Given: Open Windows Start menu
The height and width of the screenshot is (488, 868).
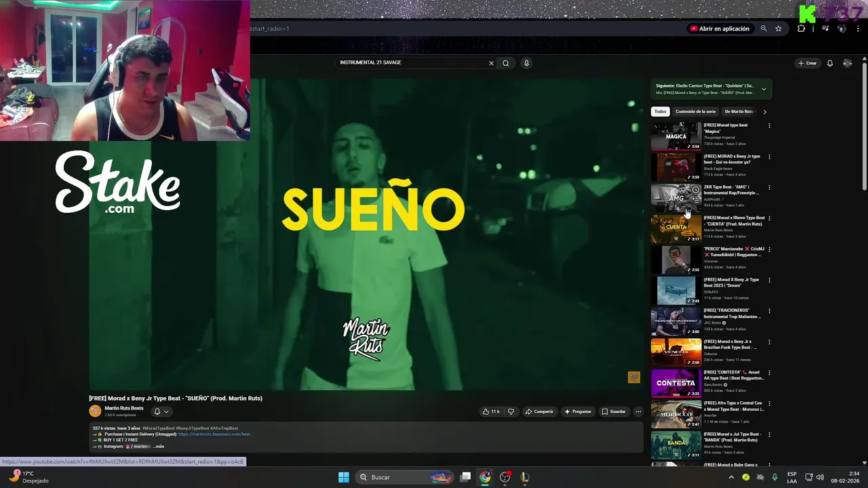Looking at the screenshot, I should tap(344, 477).
